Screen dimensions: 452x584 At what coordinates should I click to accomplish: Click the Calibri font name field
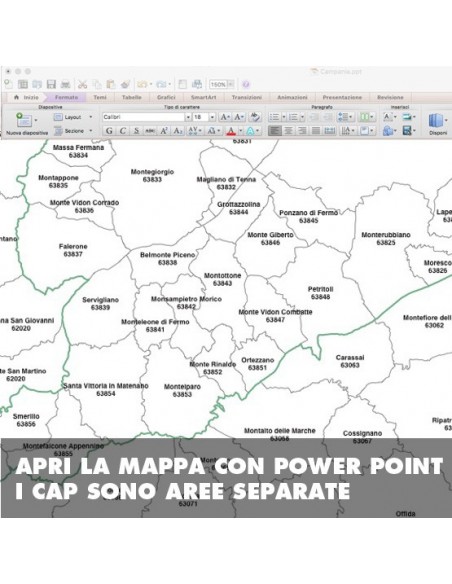click(x=143, y=117)
